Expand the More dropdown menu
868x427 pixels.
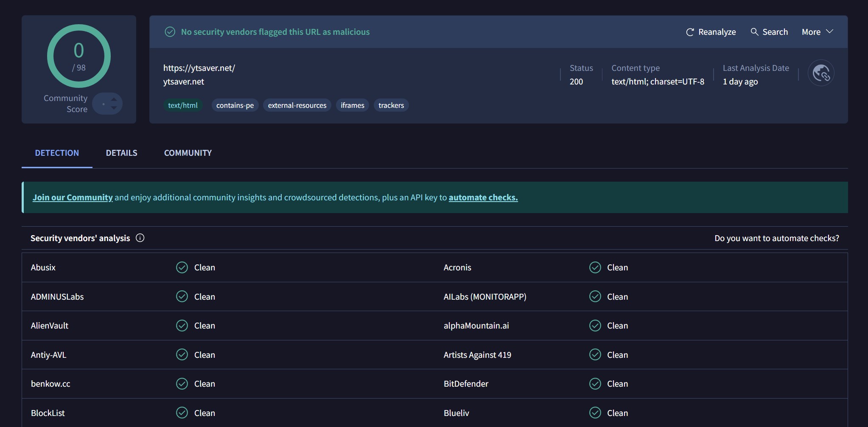click(x=817, y=32)
